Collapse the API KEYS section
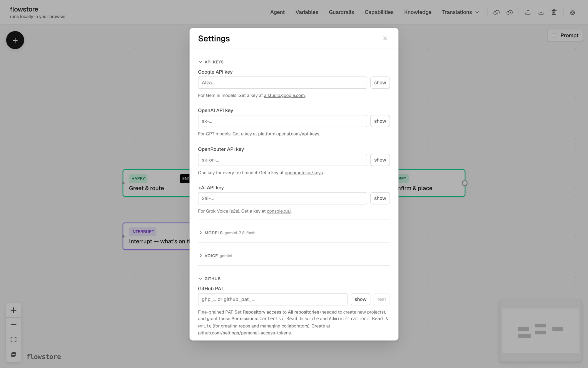This screenshot has height=368, width=588. tap(211, 62)
